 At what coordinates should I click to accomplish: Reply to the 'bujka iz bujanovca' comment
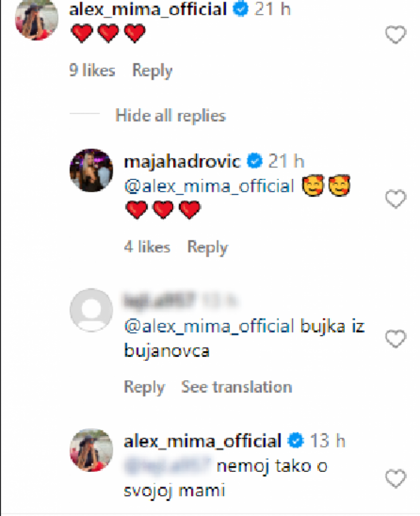144,387
